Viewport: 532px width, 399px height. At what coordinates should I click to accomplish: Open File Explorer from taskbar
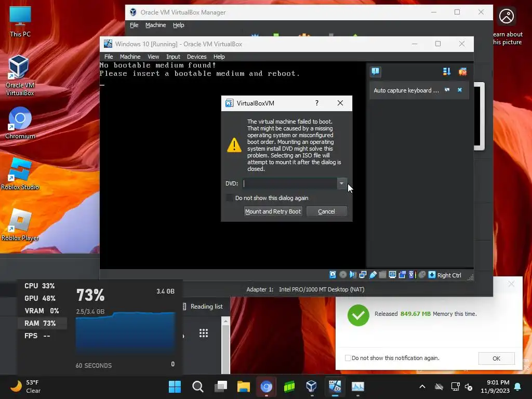[x=244, y=387]
